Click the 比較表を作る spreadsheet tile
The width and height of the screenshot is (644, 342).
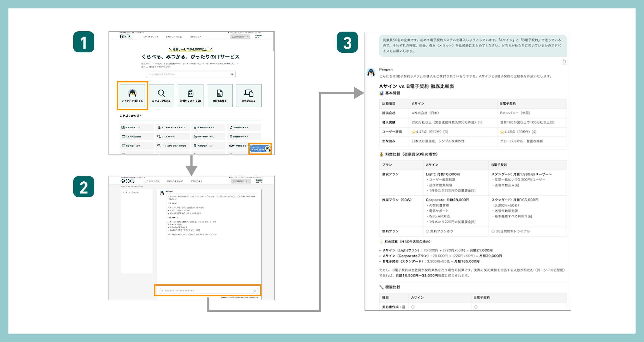click(220, 96)
